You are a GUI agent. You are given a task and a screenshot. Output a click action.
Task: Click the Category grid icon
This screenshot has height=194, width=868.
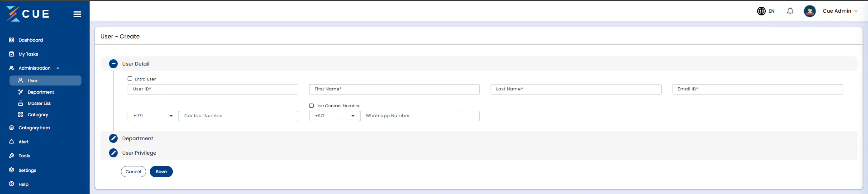(20, 115)
